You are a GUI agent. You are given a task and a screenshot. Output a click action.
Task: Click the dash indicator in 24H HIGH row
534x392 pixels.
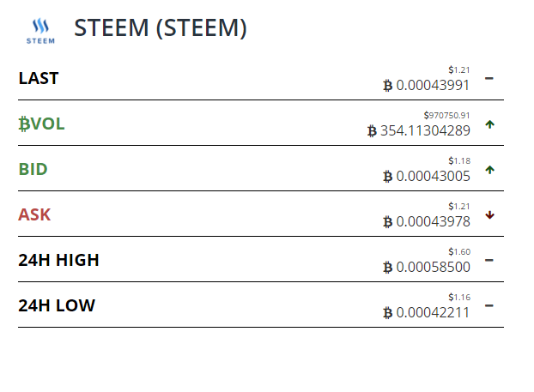click(489, 260)
